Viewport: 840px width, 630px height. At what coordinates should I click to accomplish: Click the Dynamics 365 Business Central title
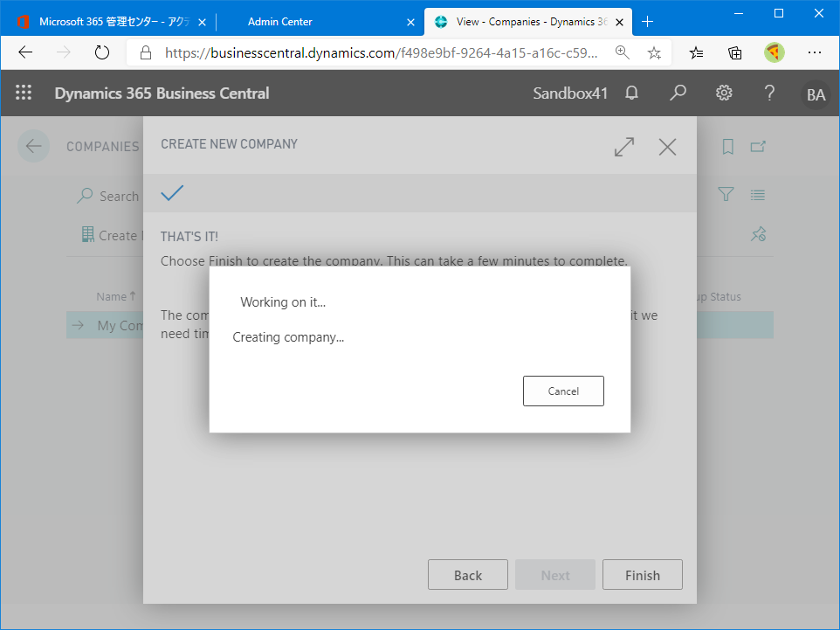(x=162, y=93)
